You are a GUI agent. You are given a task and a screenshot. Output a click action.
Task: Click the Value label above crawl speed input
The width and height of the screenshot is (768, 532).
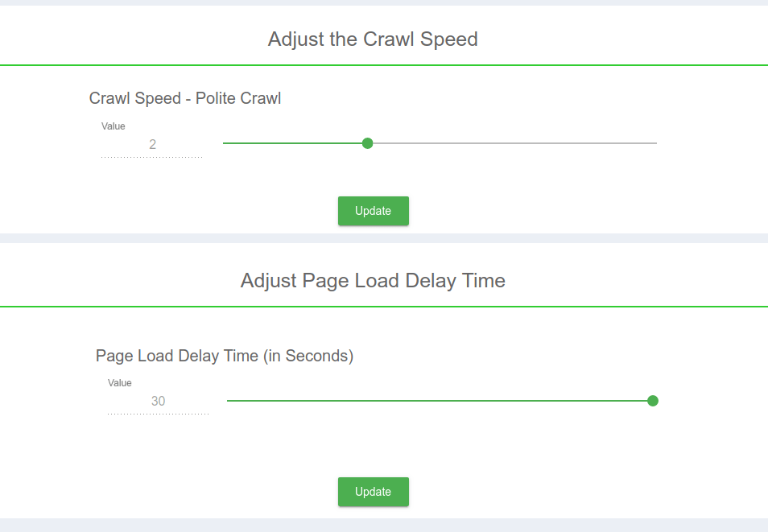tap(113, 126)
